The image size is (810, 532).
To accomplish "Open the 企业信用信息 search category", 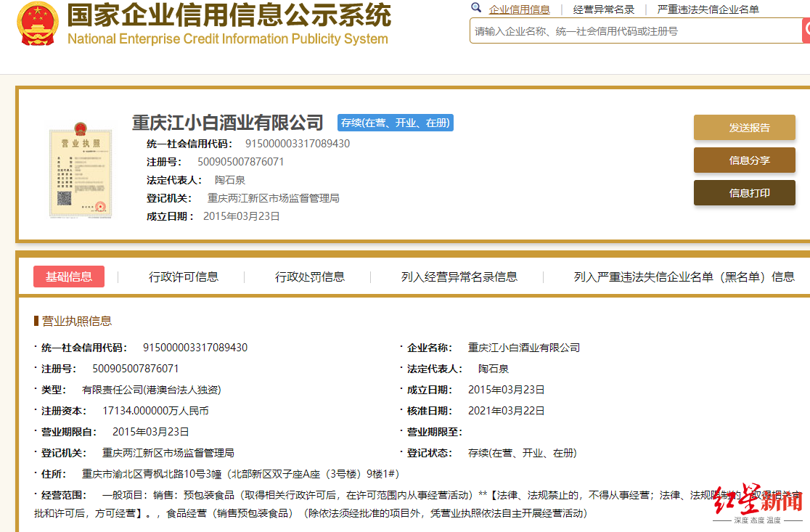I will [x=519, y=9].
